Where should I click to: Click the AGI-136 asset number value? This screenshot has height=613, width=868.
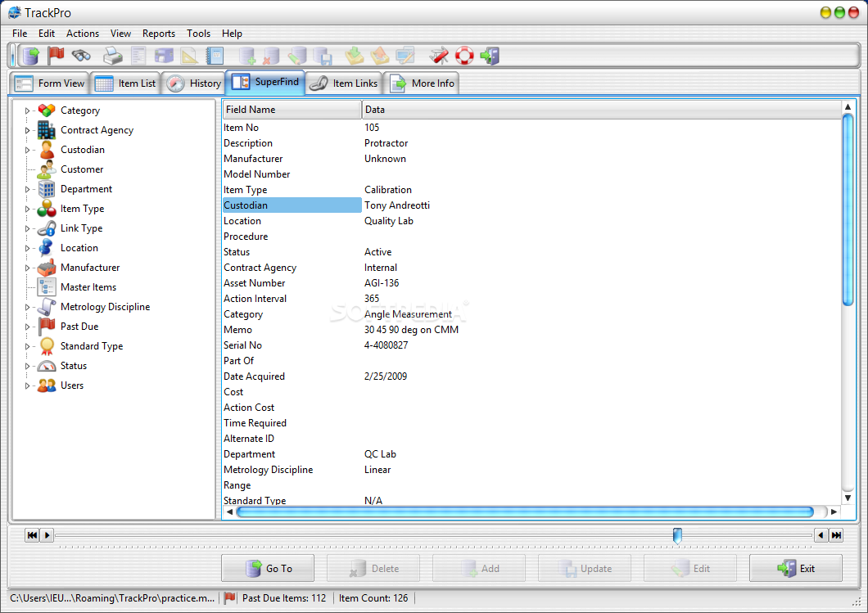(382, 282)
